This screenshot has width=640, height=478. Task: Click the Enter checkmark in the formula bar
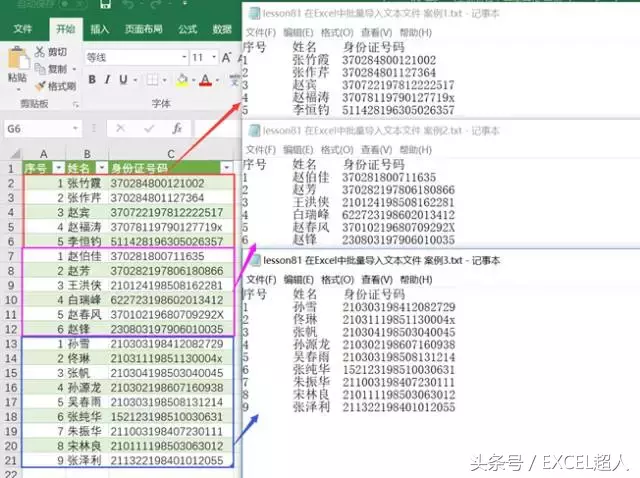[x=149, y=129]
